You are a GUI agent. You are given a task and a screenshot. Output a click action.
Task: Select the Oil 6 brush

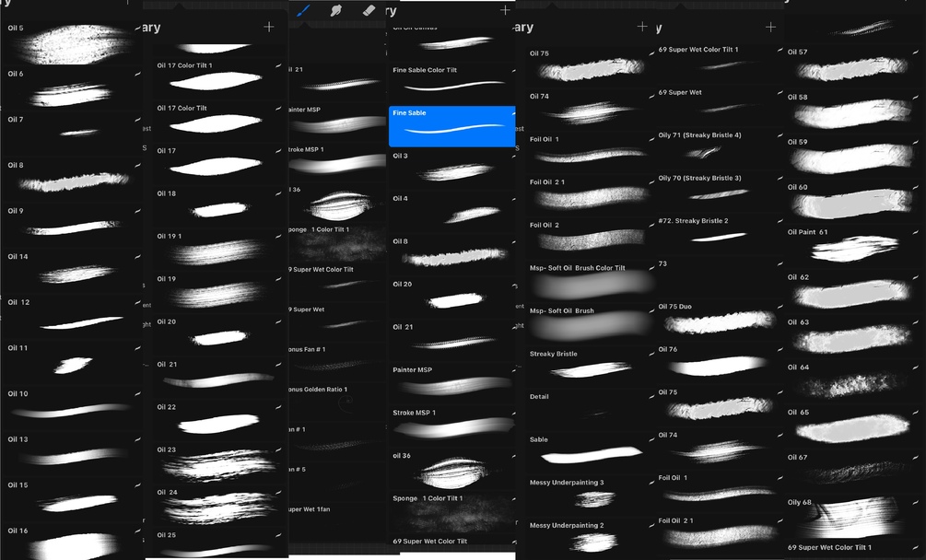[x=72, y=89]
